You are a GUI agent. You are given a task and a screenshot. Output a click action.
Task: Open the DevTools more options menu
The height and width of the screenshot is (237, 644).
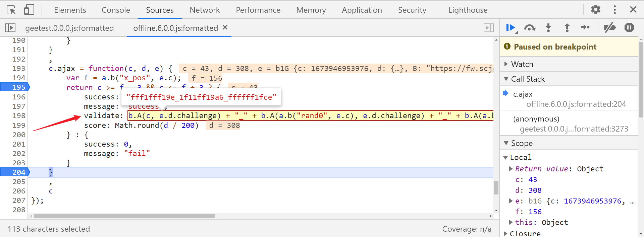click(614, 9)
